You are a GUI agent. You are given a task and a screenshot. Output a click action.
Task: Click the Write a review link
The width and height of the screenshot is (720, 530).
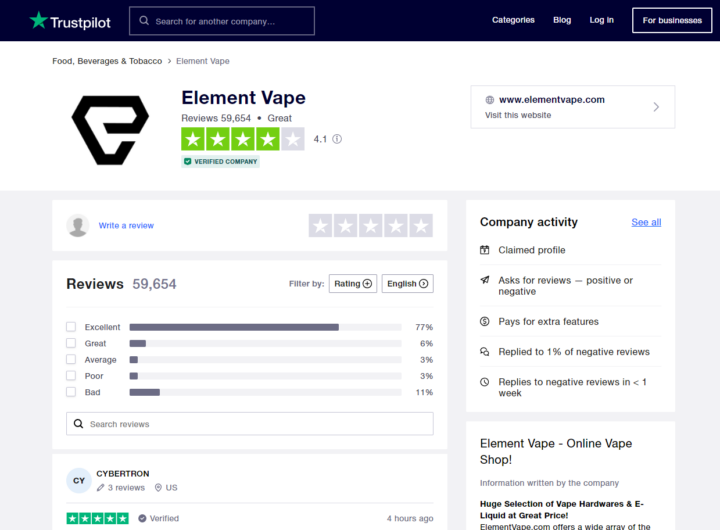pyautogui.click(x=126, y=226)
